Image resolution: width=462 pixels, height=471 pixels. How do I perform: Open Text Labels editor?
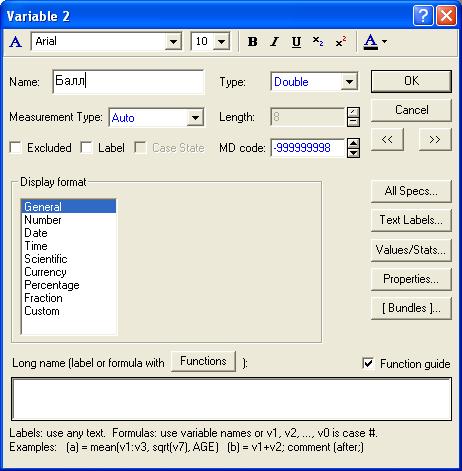pos(411,220)
